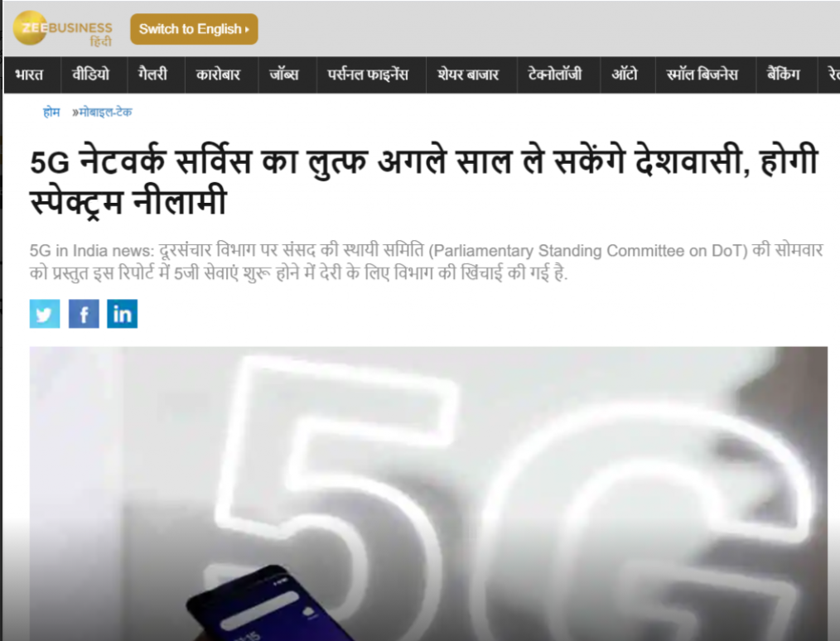Go to गैलरी section
Image resolution: width=840 pixels, height=641 pixels.
pyautogui.click(x=152, y=75)
